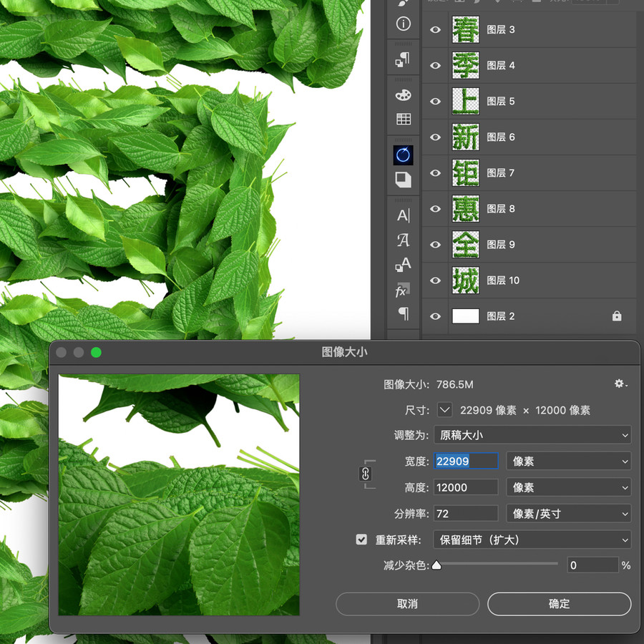Click the lock icon on 图层 2
This screenshot has width=644, height=644.
coord(617,316)
